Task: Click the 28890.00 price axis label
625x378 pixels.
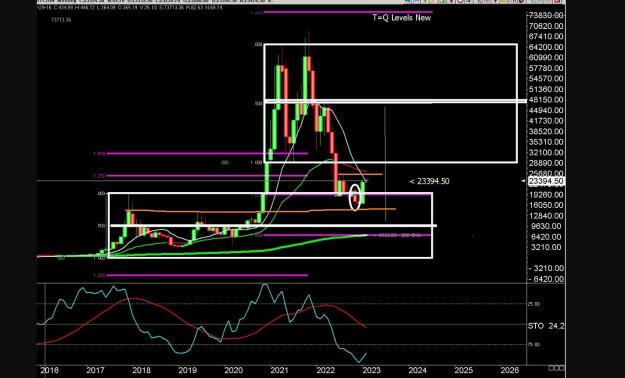Action: 546,163
